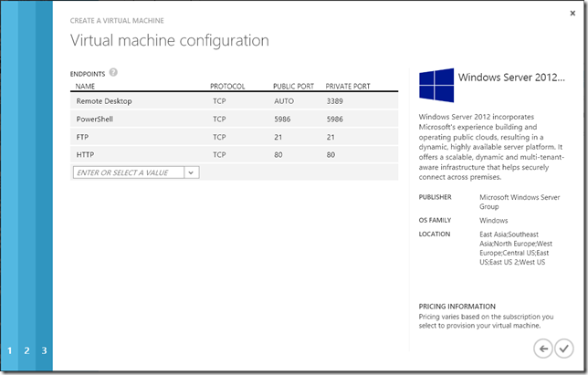Click the endpoints help question mark icon
This screenshot has width=588, height=375.
tap(113, 72)
